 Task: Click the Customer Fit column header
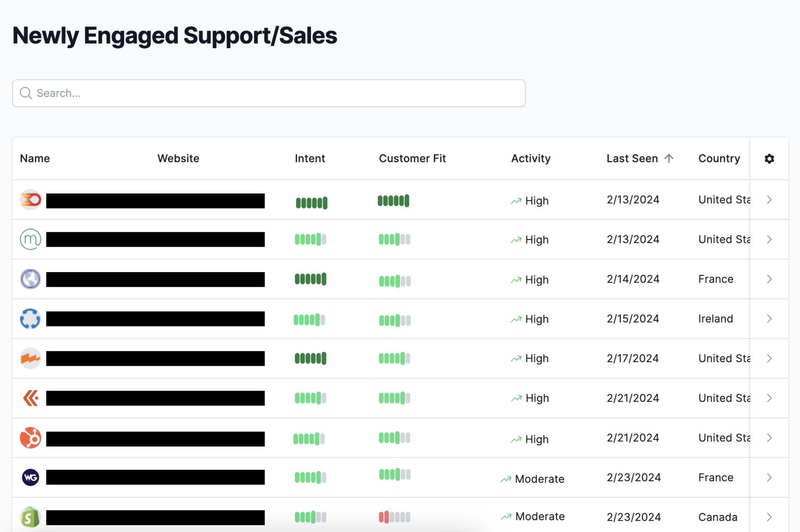[x=412, y=158]
